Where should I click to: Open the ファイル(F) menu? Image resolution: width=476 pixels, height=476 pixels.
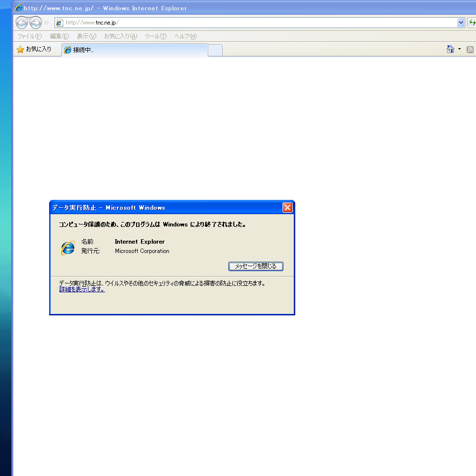point(29,36)
